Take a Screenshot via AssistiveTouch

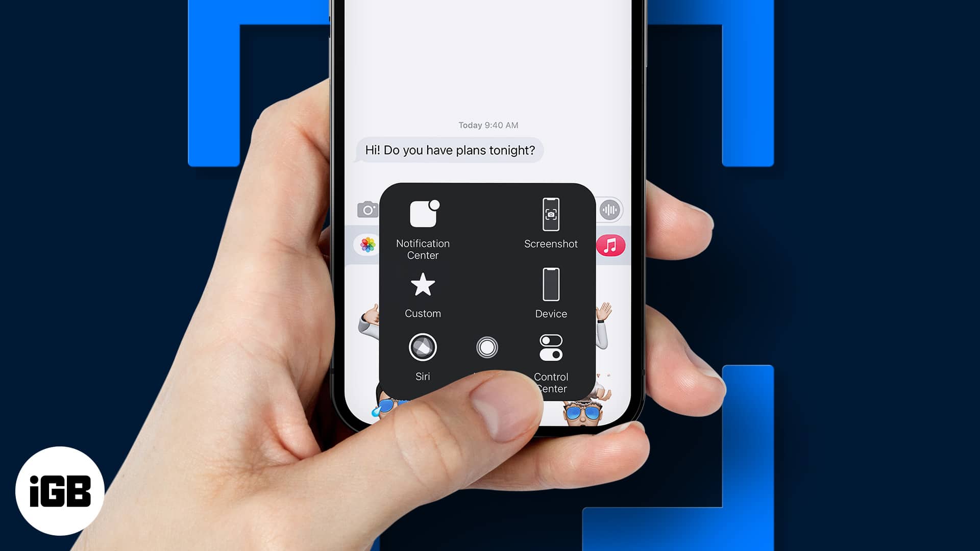(551, 222)
